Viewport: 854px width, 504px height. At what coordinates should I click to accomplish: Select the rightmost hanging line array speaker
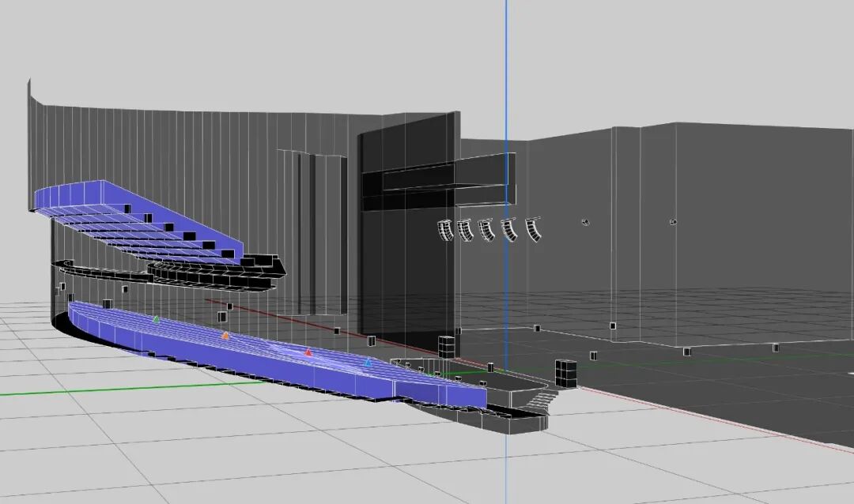533,230
